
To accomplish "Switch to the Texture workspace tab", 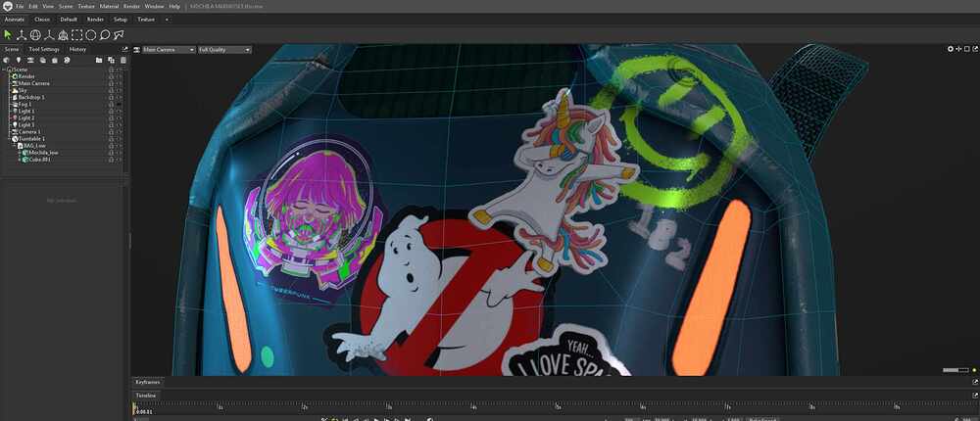I will pos(146,20).
